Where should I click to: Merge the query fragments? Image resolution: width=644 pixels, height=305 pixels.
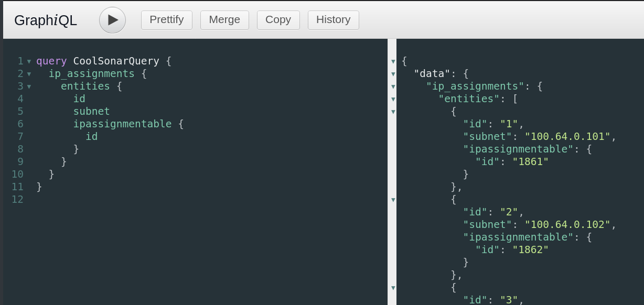224,19
